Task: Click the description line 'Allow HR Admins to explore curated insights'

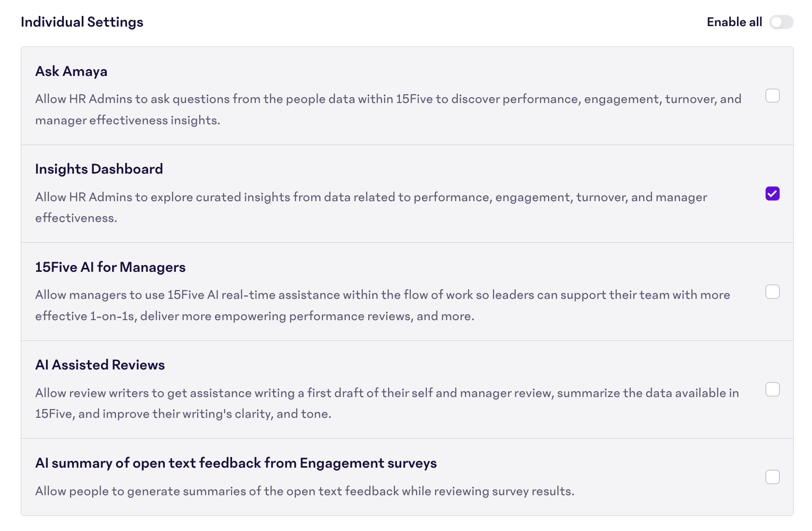Action: pyautogui.click(x=371, y=197)
